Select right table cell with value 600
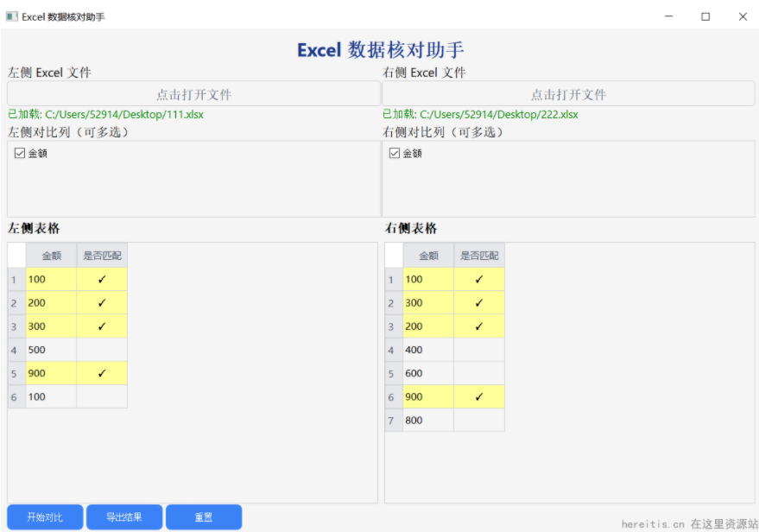Image resolution: width=759 pixels, height=532 pixels. click(x=428, y=373)
